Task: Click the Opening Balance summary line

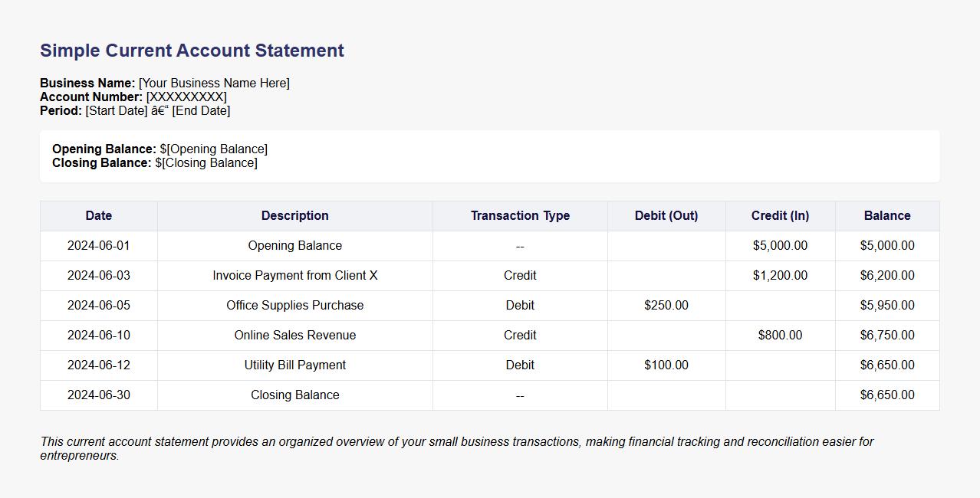Action: click(159, 149)
